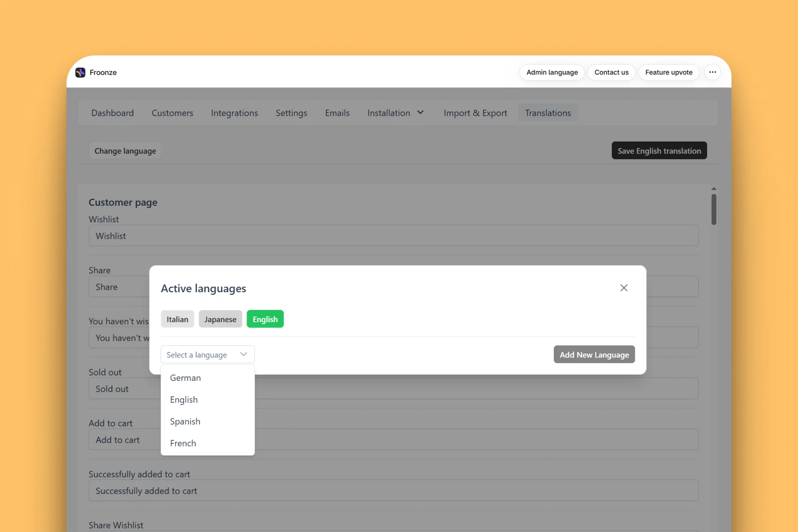
Task: Open the Import & Export tab
Action: 475,113
